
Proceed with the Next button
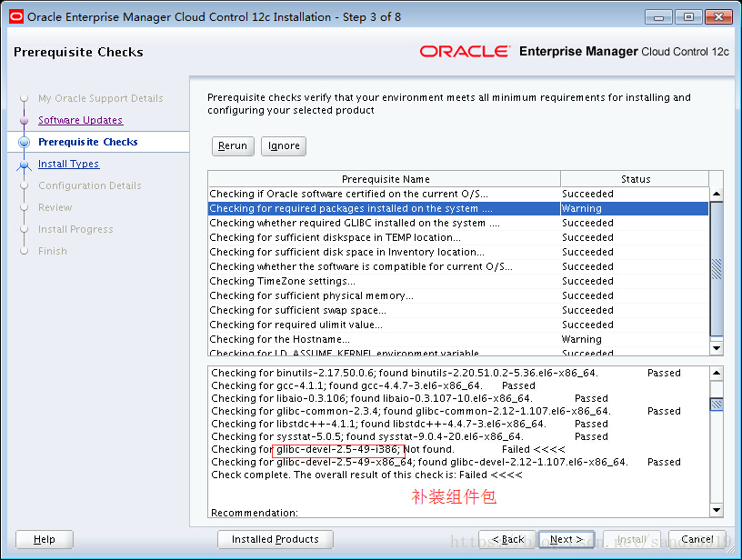(x=567, y=539)
